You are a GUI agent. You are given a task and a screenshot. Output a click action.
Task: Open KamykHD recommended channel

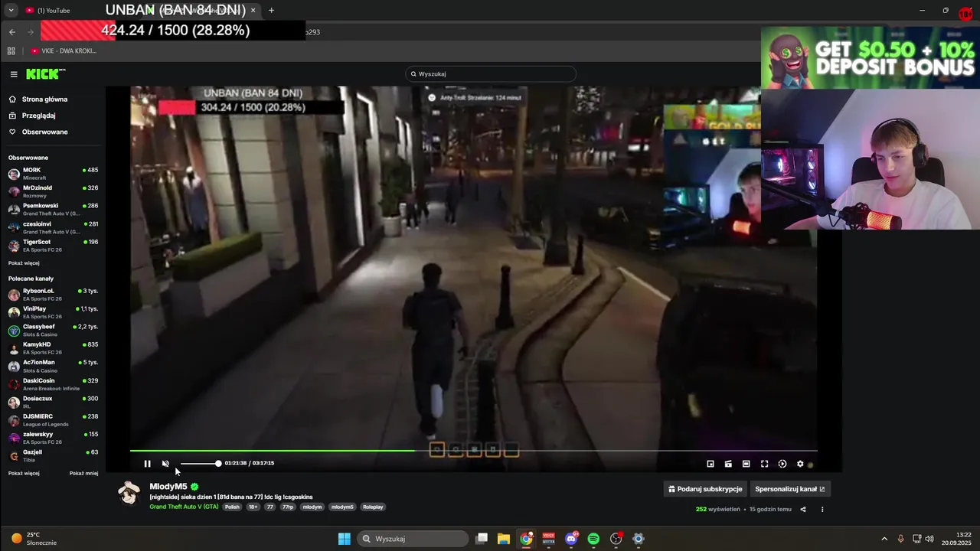point(53,348)
